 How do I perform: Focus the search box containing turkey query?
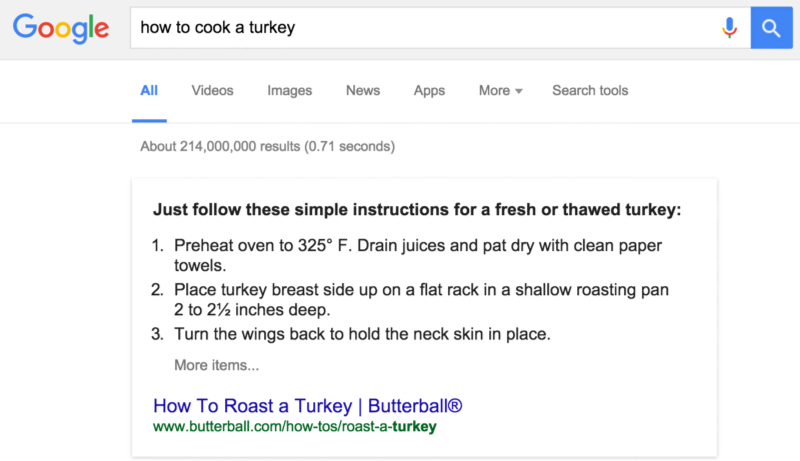(420, 28)
